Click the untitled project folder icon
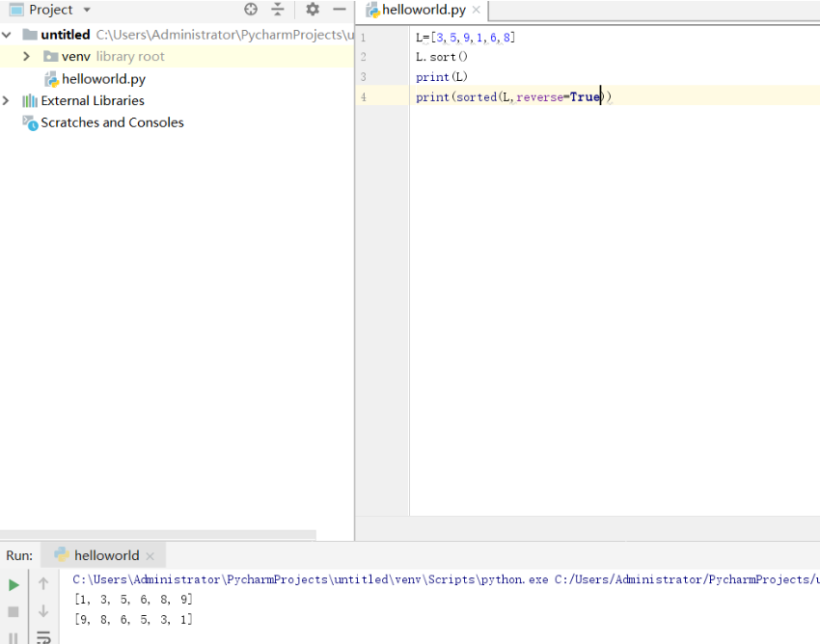This screenshot has height=644, width=820. tap(30, 35)
